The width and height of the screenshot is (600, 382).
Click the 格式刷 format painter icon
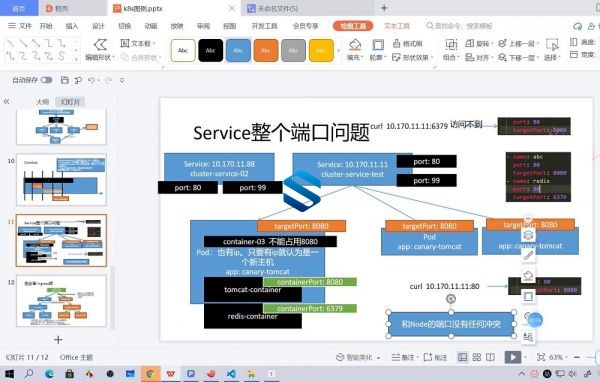[408, 43]
